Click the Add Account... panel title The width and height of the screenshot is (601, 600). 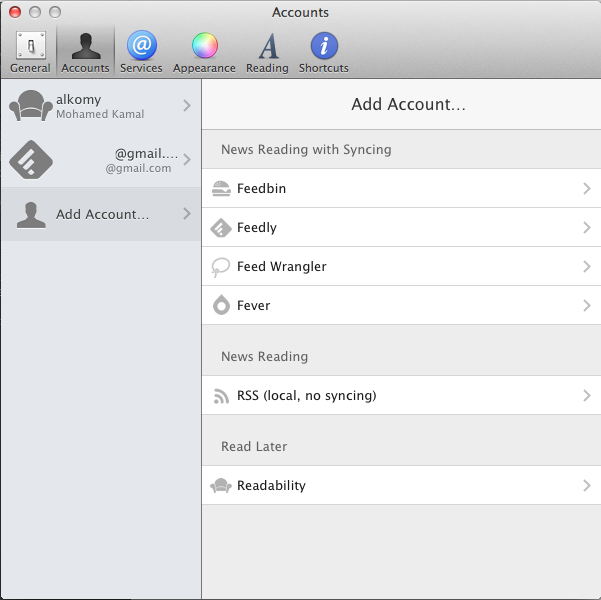point(409,104)
